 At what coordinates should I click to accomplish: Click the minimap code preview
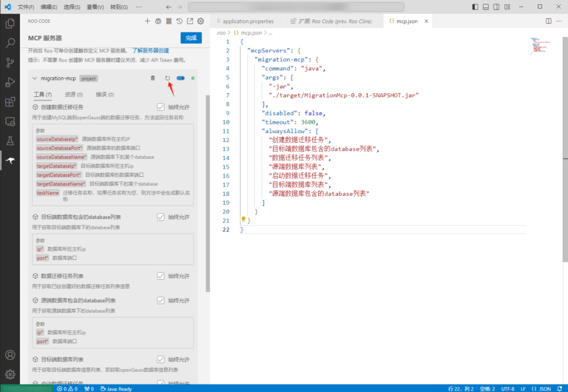click(540, 45)
